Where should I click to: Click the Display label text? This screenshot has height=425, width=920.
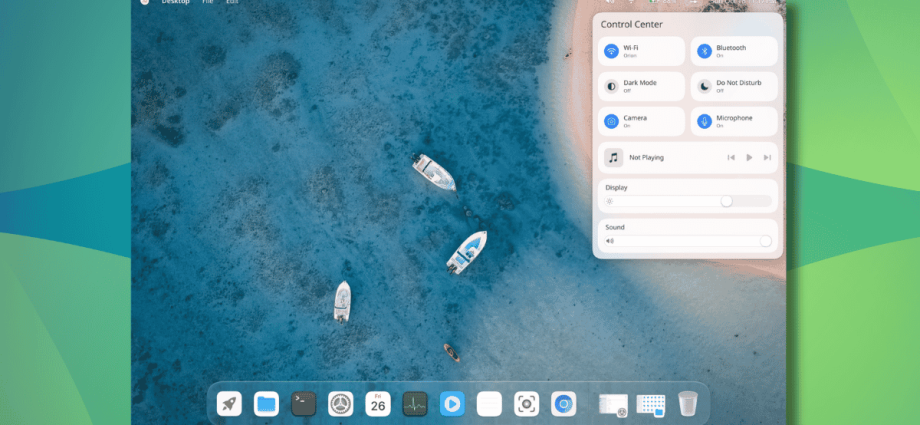point(616,188)
